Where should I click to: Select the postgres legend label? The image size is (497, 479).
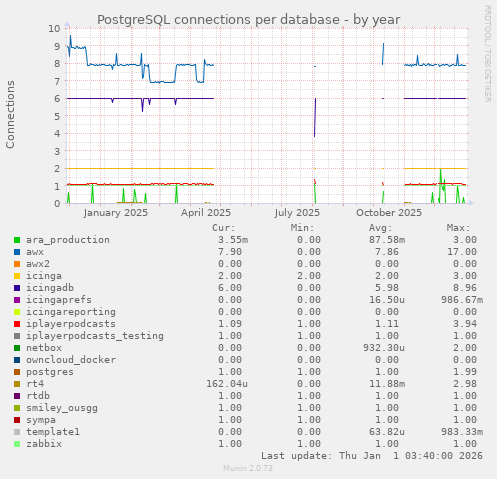coord(50,372)
